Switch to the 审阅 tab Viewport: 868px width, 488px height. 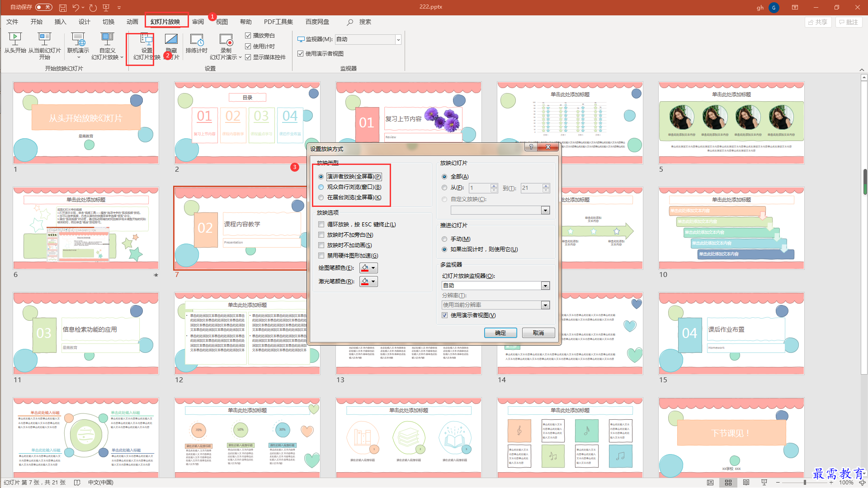tap(198, 22)
